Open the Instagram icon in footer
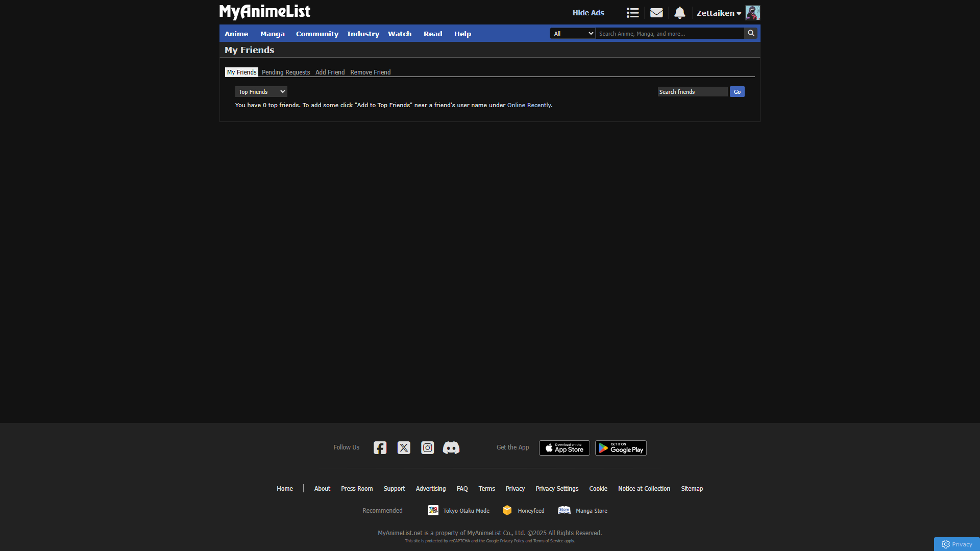Image resolution: width=980 pixels, height=551 pixels. 427,447
